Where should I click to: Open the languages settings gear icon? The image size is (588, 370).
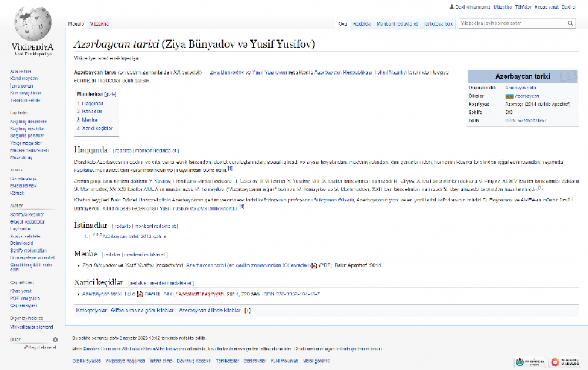(x=55, y=339)
